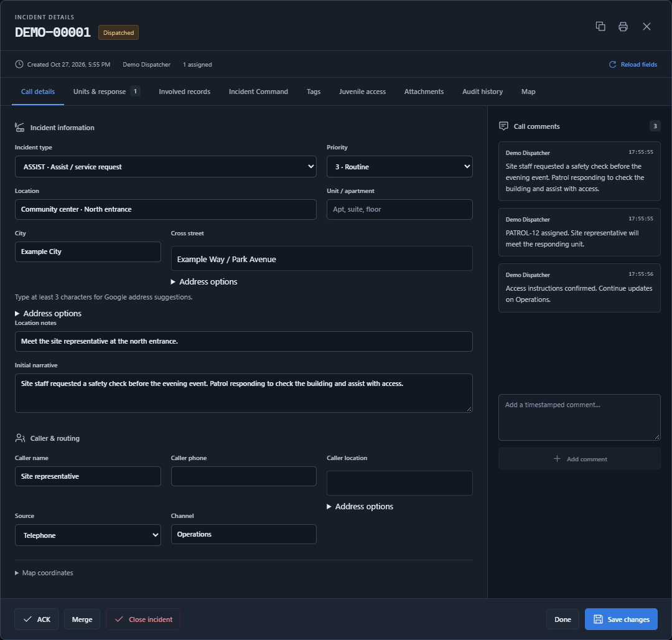Screen dimensions: 672x640
Task: Click ACK button label
Action: [44, 619]
